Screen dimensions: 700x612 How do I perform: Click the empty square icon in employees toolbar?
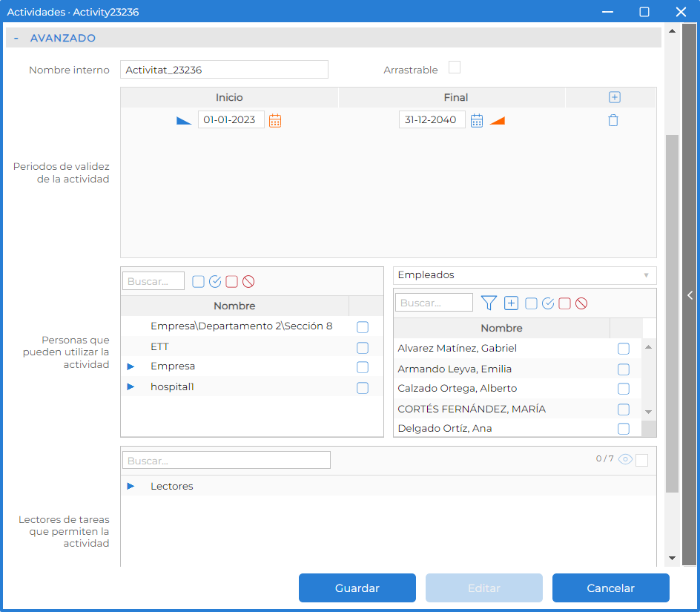pos(531,303)
